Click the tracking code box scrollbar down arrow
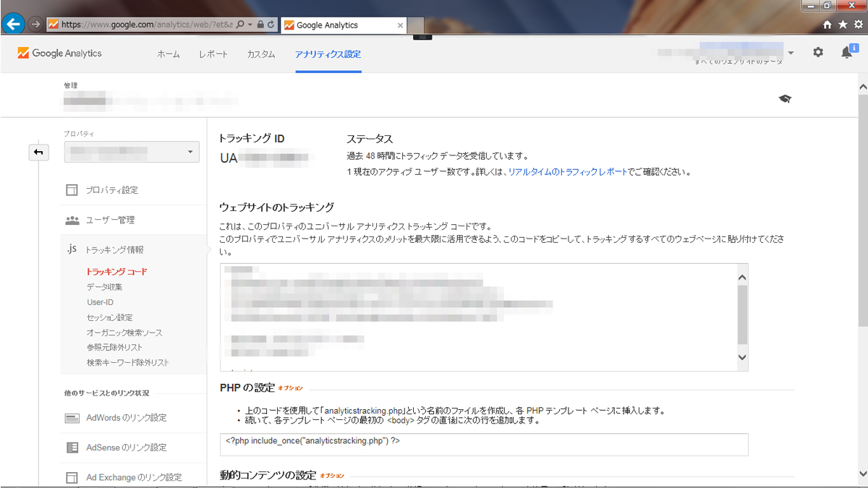This screenshot has height=488, width=868. [x=741, y=357]
